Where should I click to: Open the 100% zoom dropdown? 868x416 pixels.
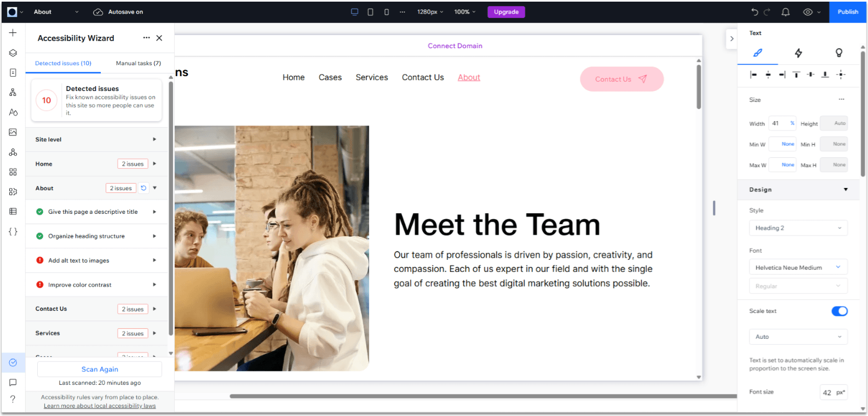click(465, 12)
